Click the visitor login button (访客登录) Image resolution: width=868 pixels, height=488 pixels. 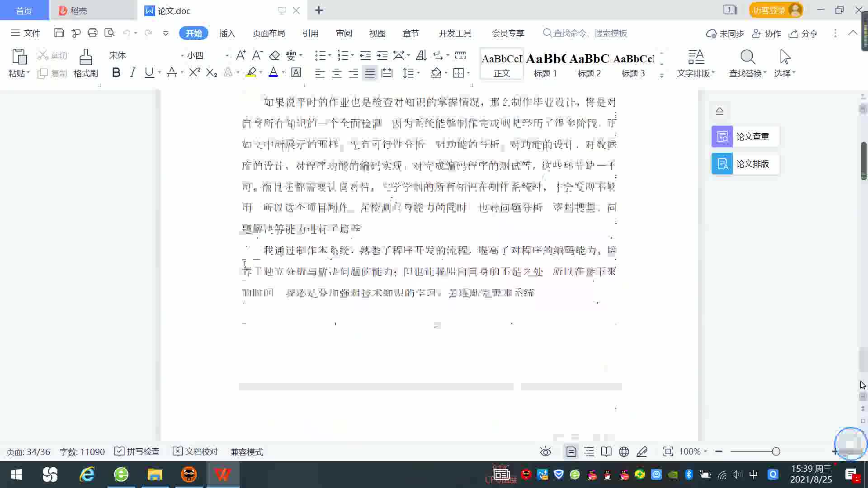pyautogui.click(x=776, y=10)
